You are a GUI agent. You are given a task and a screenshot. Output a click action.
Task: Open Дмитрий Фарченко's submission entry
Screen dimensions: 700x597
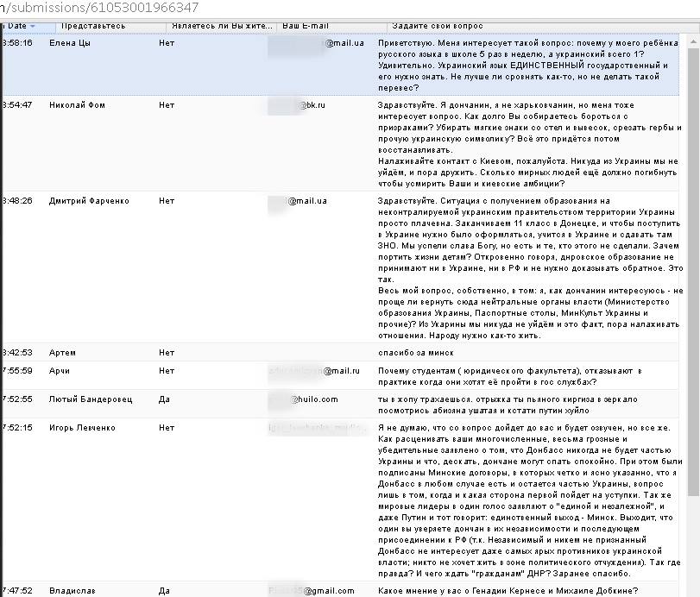click(89, 201)
